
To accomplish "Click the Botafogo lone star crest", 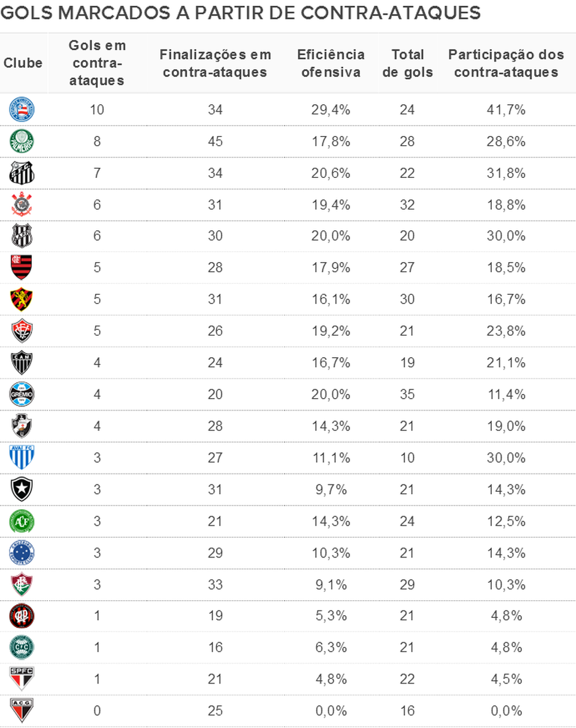I will coord(22,489).
